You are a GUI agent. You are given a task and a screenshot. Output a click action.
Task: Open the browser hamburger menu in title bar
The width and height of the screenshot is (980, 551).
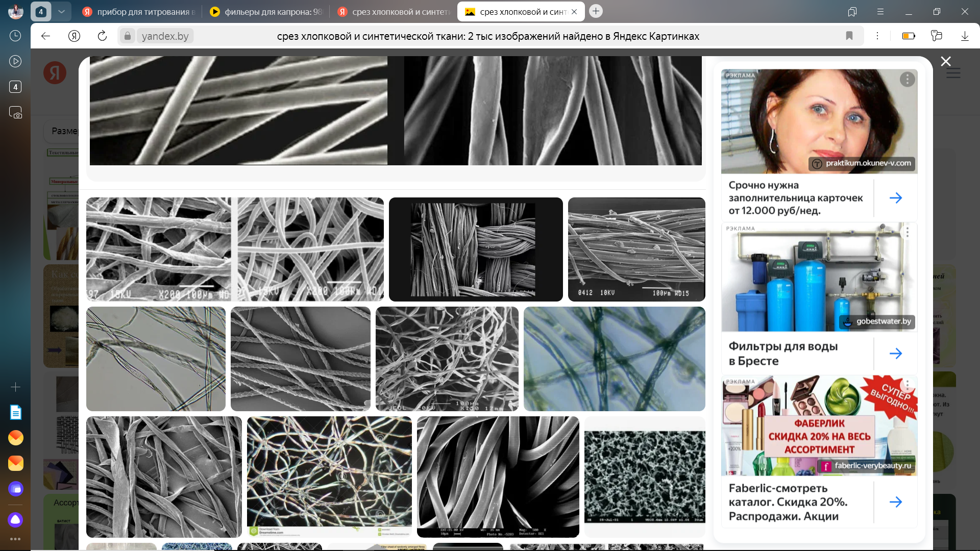[880, 11]
